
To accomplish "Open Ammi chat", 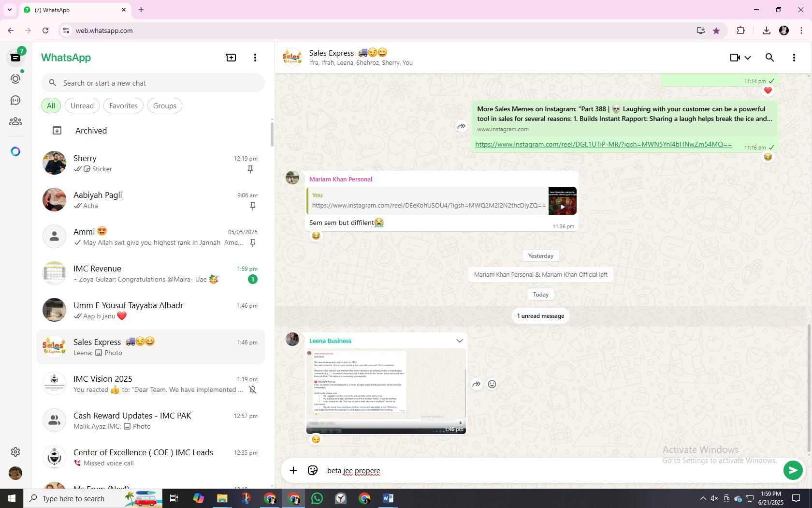I will [x=151, y=237].
